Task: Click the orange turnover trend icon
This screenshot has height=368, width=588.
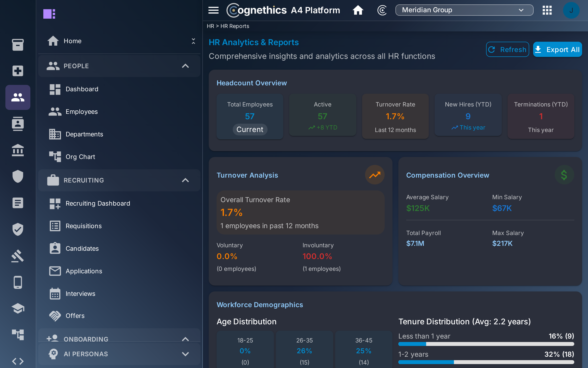Action: [x=375, y=175]
